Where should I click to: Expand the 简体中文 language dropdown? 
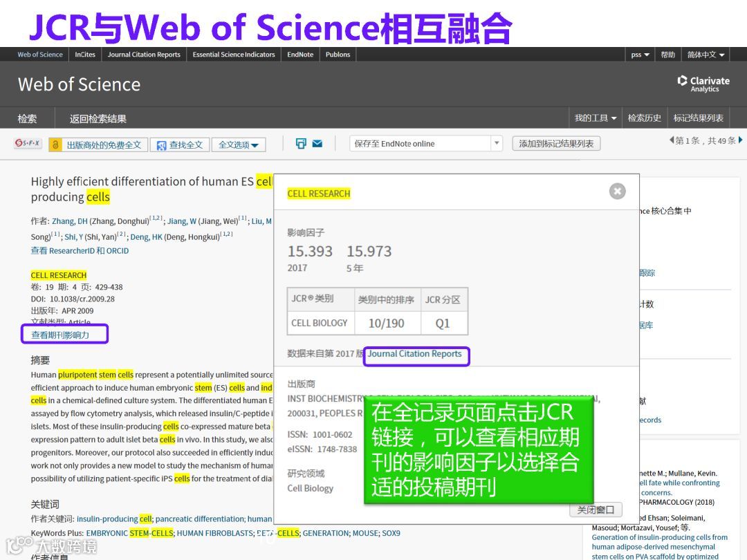(x=705, y=55)
